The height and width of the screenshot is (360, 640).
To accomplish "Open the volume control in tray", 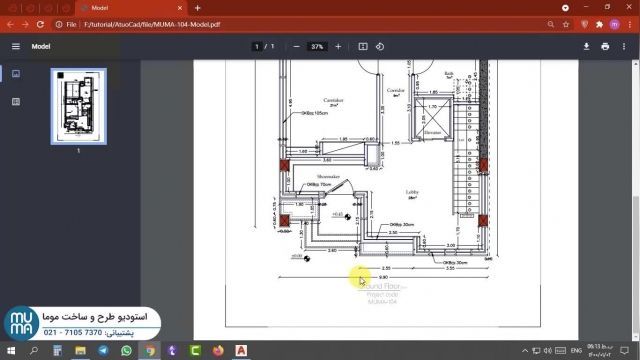I will (548, 351).
